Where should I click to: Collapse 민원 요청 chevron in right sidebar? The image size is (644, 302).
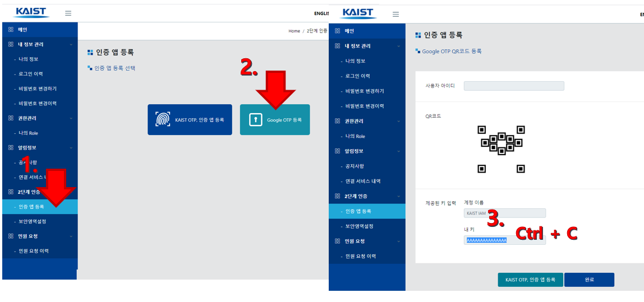398,241
